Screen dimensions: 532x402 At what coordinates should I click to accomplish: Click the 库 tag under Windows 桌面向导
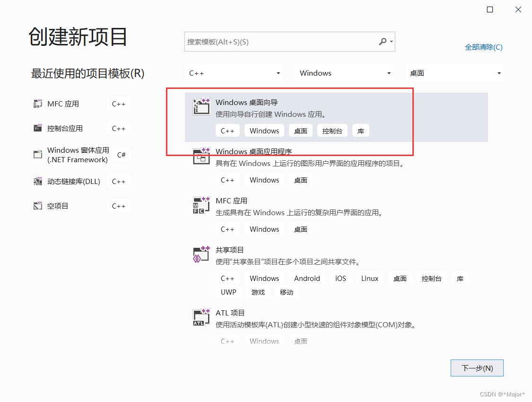pos(360,131)
